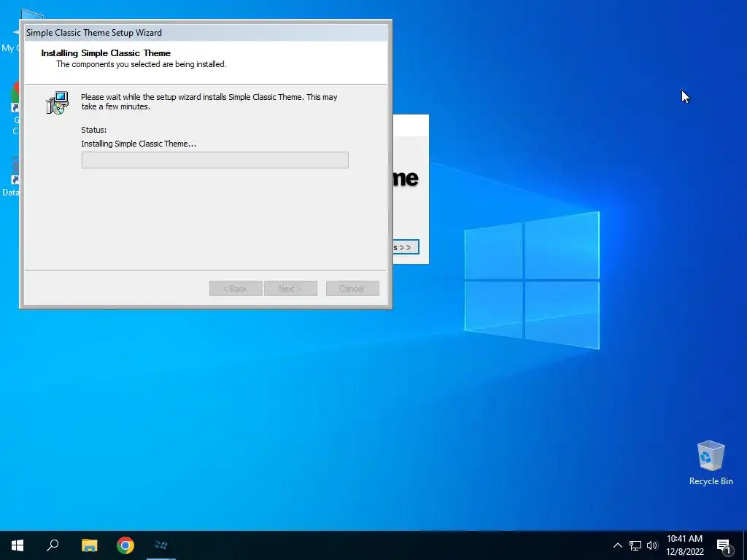Open the Windows Start menu
Viewport: 747px width, 560px height.
pos(18,545)
